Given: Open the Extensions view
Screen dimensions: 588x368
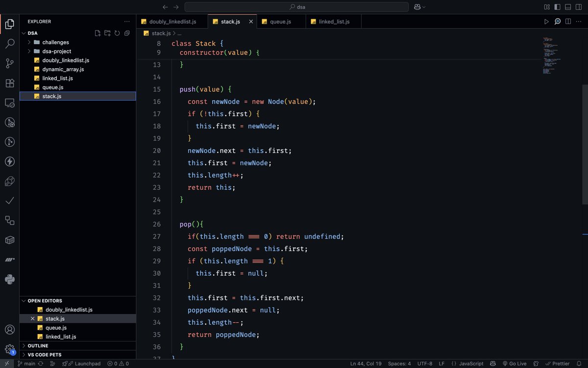Looking at the screenshot, I should [9, 83].
